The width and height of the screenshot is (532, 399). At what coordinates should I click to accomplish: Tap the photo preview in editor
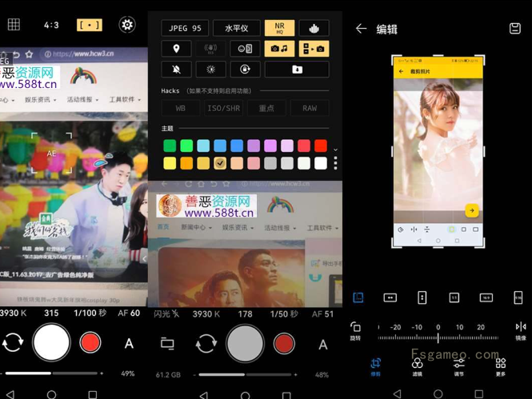[438, 151]
